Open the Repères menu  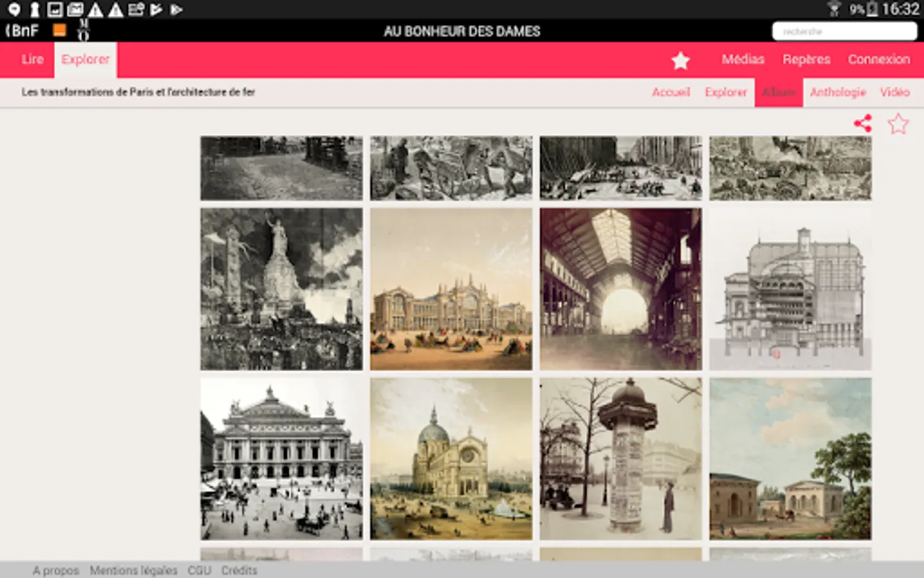[806, 59]
